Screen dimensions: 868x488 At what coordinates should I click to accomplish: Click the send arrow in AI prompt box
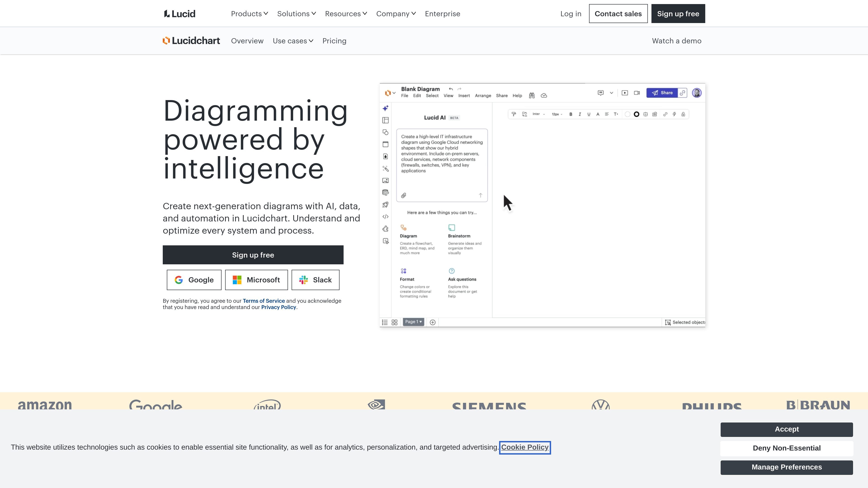click(481, 195)
